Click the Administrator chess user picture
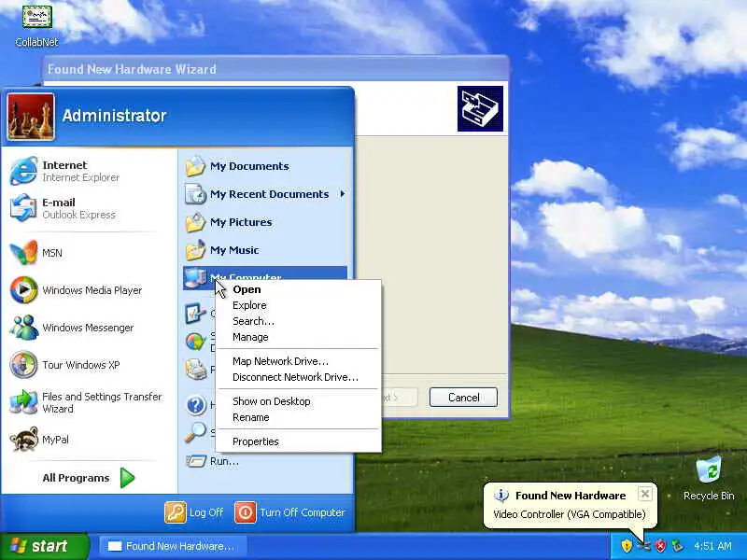Image resolution: width=747 pixels, height=560 pixels. [31, 117]
